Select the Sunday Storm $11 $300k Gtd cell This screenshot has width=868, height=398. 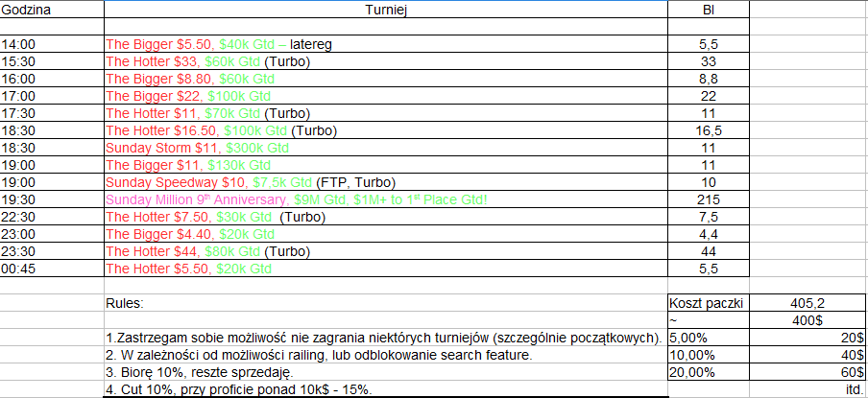386,148
